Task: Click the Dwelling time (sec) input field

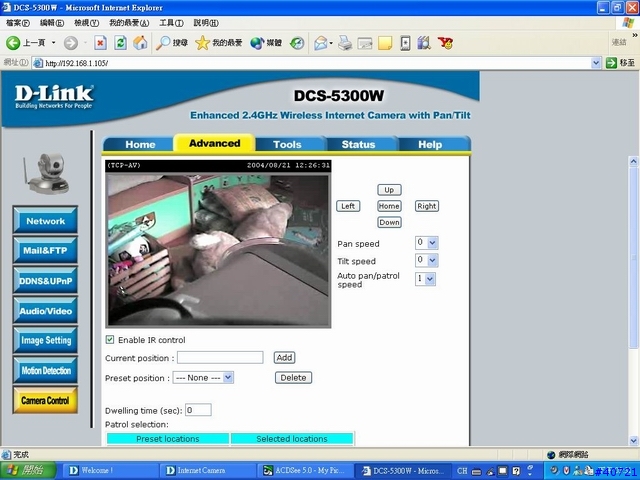Action: [x=198, y=410]
